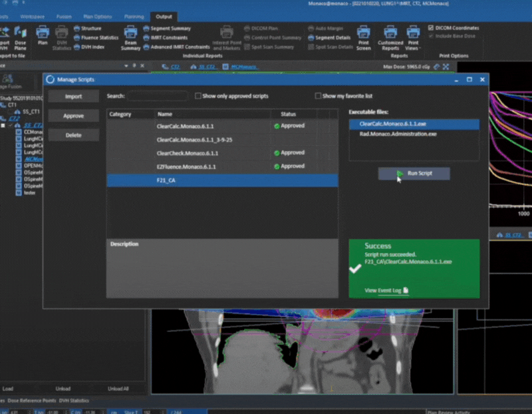This screenshot has width=532, height=414.
Task: Open the Spot Scan Details report
Action: pos(331,47)
